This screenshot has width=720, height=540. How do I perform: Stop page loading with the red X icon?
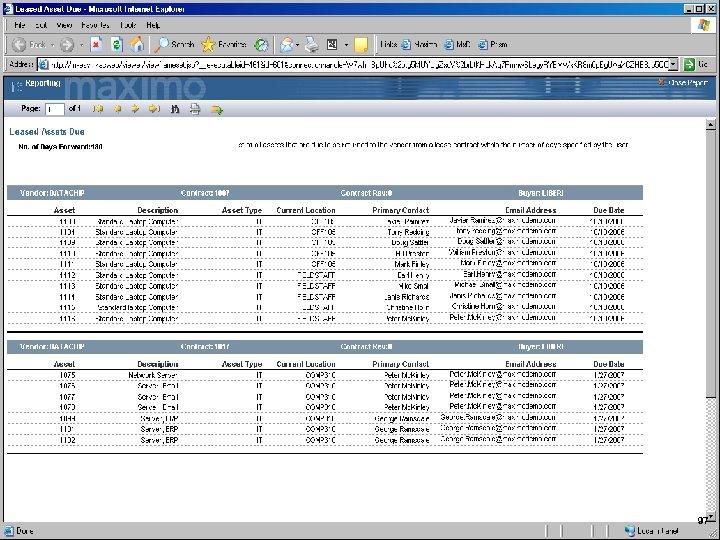[x=96, y=45]
